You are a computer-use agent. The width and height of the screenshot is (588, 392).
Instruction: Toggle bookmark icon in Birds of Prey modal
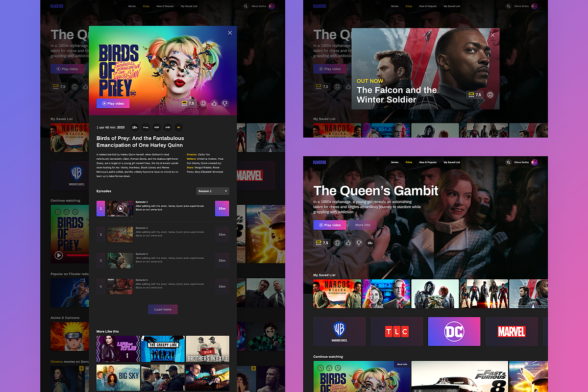(x=203, y=103)
